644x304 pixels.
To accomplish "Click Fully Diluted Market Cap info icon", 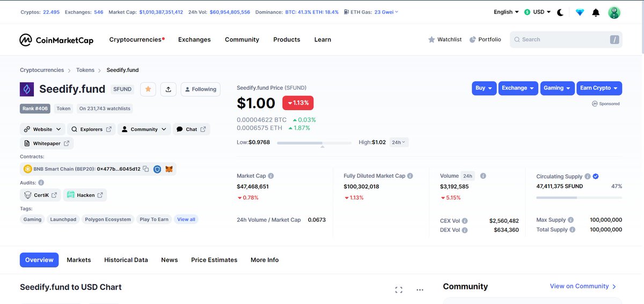I will tap(411, 176).
